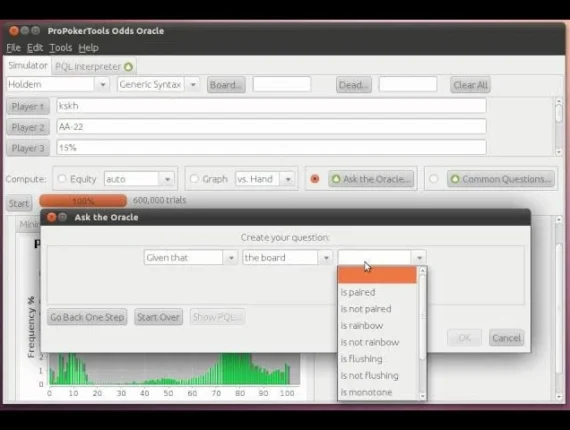Select the Equity radio button
This screenshot has height=430, width=570.
(62, 179)
